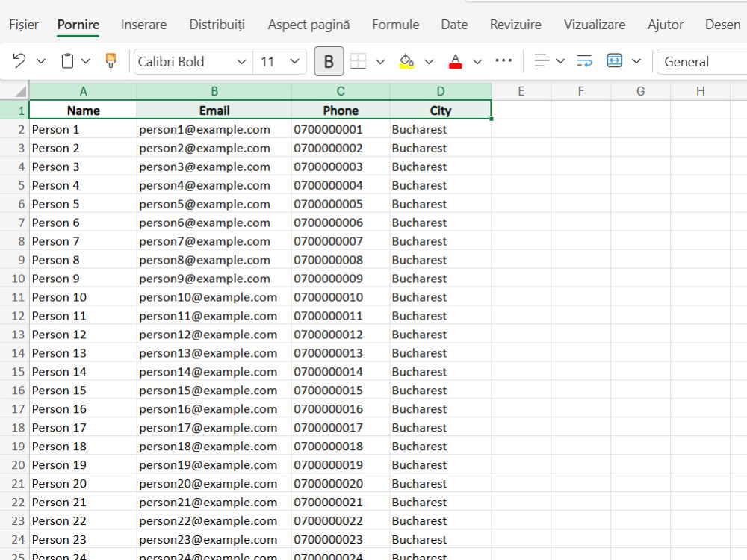
Task: Click the Select All corner triangle
Action: pos(19,91)
